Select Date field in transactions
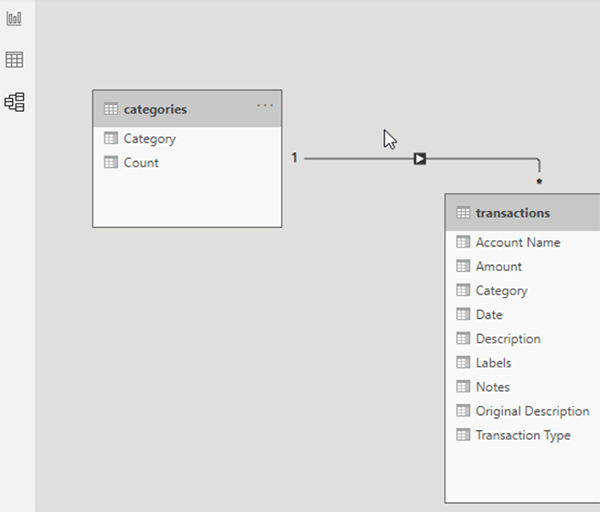The height and width of the screenshot is (512, 600). (x=523, y=315)
